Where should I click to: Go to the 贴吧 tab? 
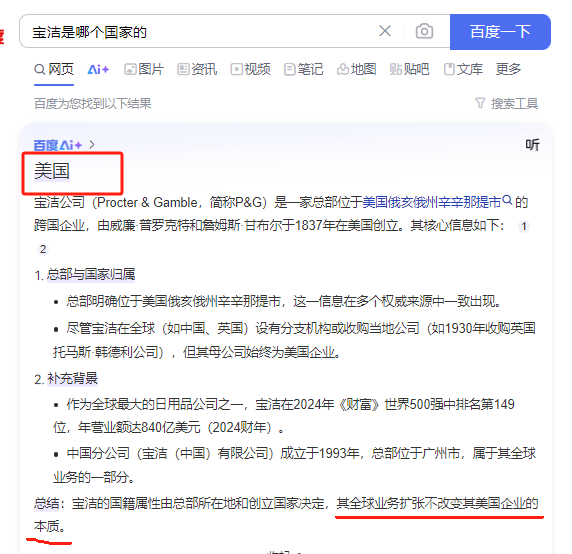(409, 69)
